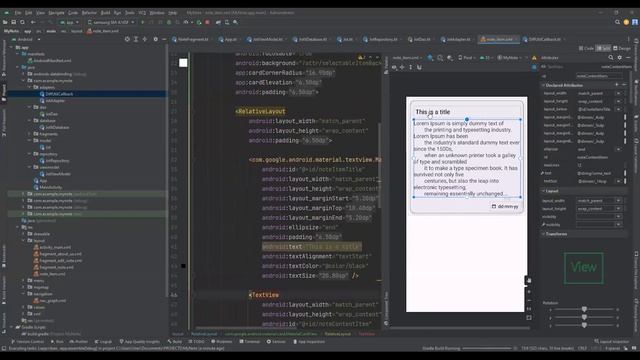640x360 pixels.
Task: Open the MyNote theme dropdown
Action: pos(510,58)
